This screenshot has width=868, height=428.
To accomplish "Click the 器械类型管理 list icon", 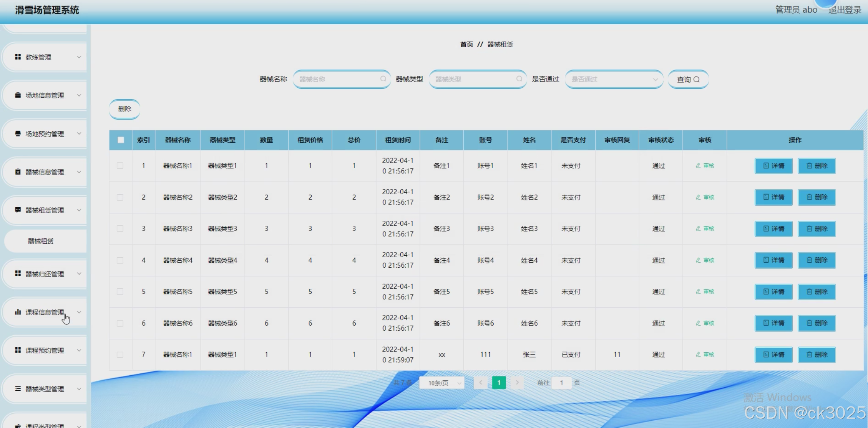I will pyautogui.click(x=18, y=389).
